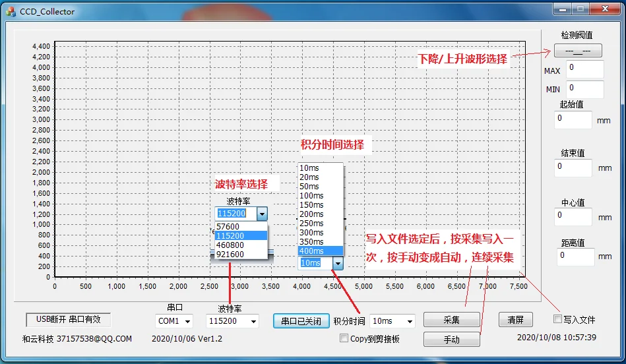Click the 7,500 x-axis label

pos(518,286)
